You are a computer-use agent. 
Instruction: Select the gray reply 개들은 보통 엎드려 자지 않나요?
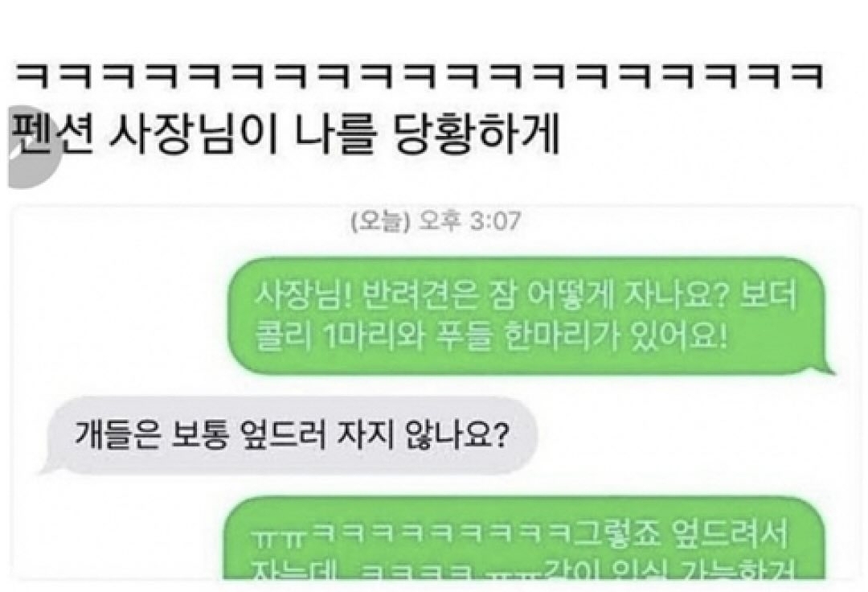coord(289,436)
